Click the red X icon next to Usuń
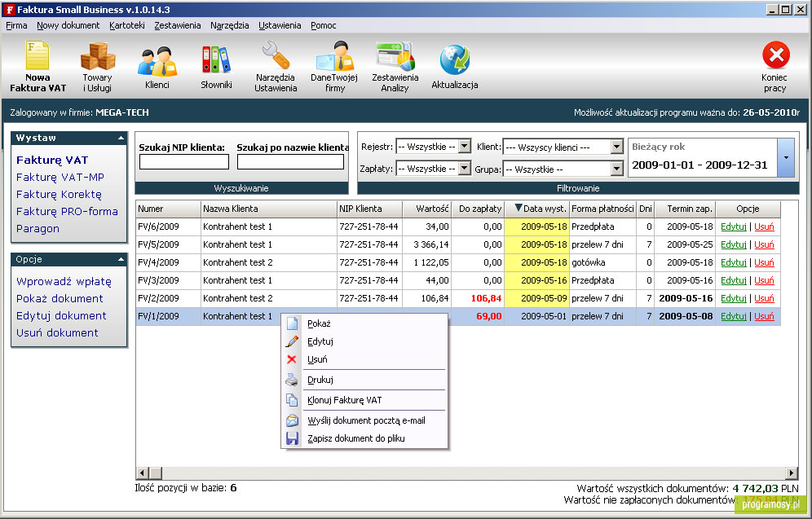The image size is (812, 519). [292, 359]
